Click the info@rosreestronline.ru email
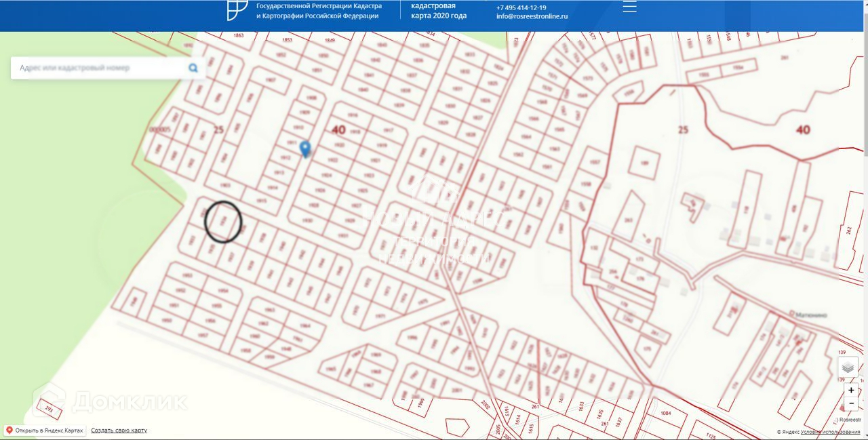 (x=532, y=16)
